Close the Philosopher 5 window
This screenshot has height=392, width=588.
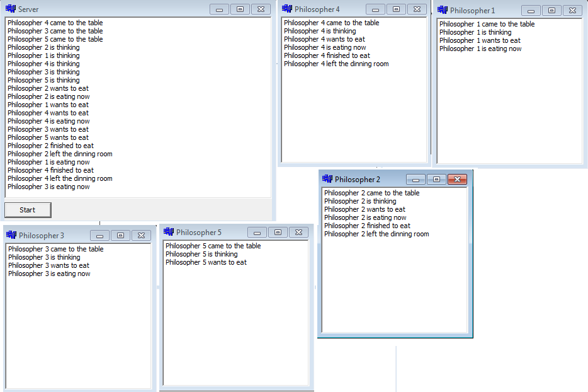[x=299, y=233]
